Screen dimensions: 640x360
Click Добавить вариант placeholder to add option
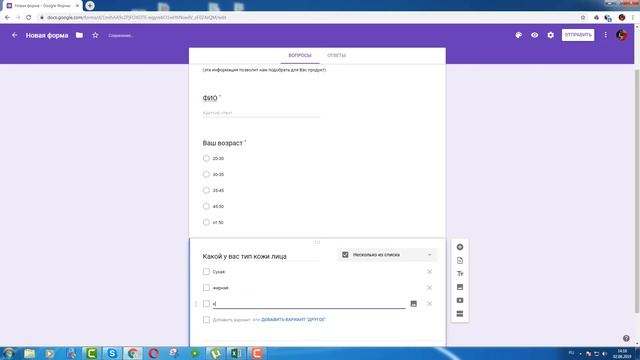point(232,320)
